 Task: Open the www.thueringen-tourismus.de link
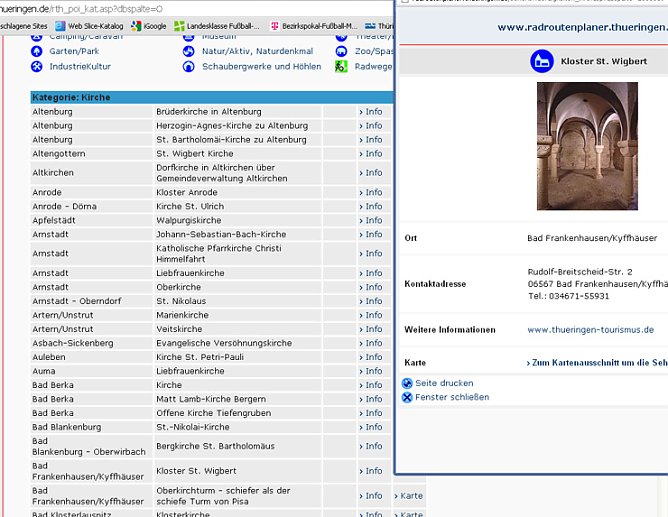[x=590, y=329]
